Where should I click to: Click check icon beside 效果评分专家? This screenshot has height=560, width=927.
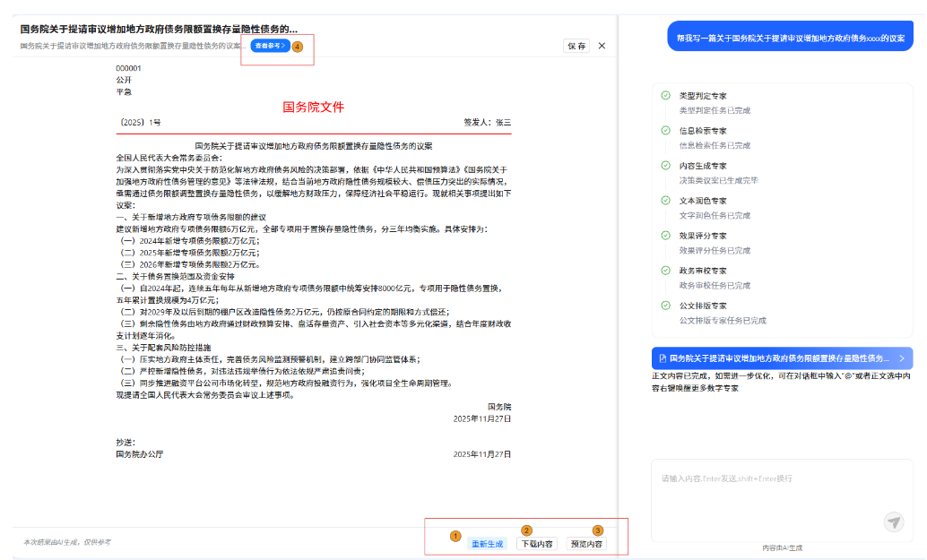point(665,235)
